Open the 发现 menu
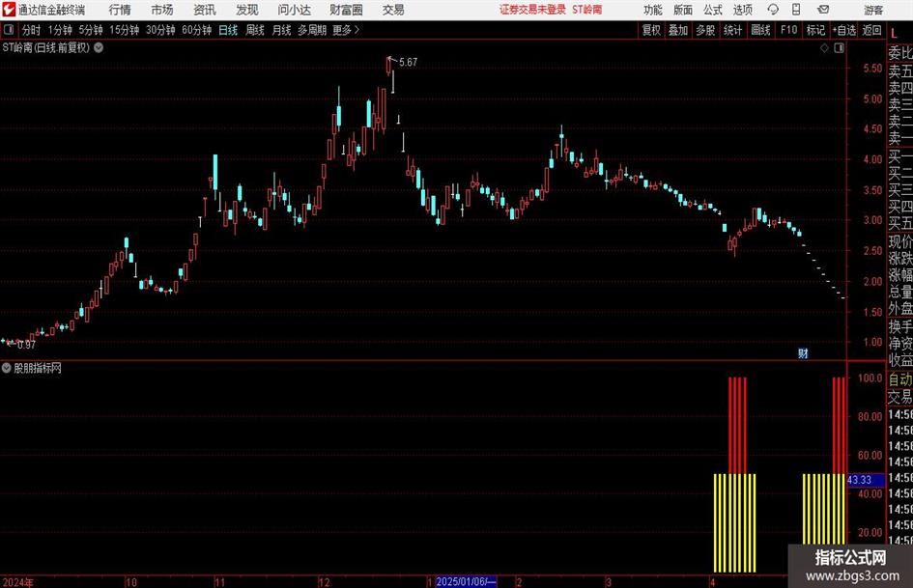Image resolution: width=913 pixels, height=588 pixels. pos(247,10)
